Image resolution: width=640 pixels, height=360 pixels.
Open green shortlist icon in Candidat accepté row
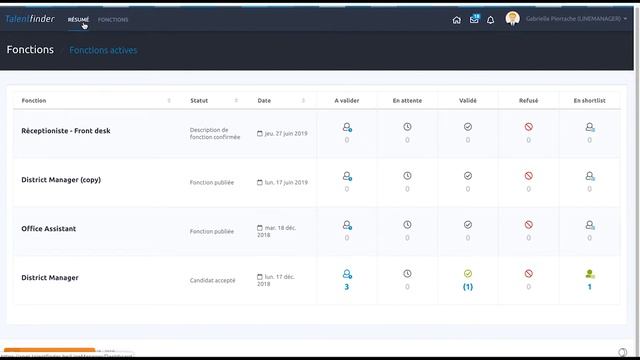(590, 274)
